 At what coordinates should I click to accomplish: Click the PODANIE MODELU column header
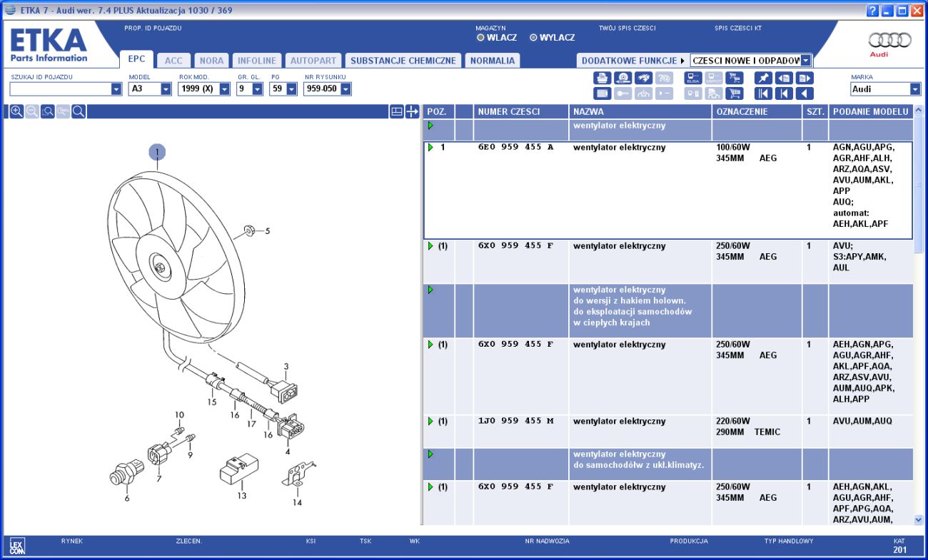(870, 112)
